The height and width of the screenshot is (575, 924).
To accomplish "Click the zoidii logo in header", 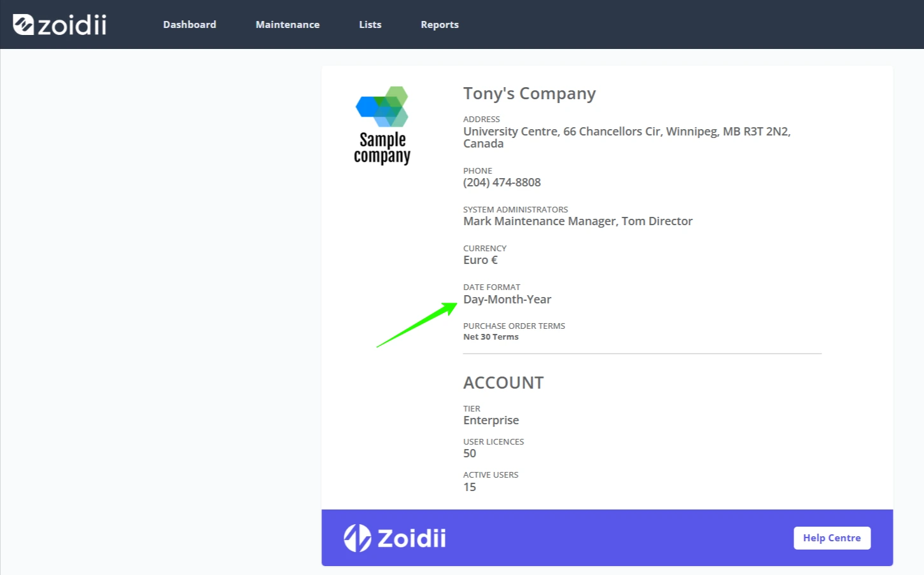I will coord(60,25).
